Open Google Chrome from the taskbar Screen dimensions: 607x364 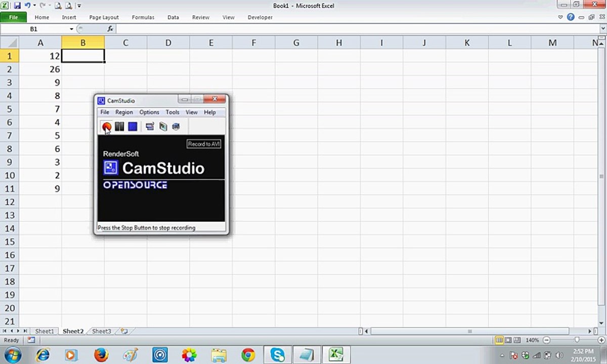click(248, 355)
